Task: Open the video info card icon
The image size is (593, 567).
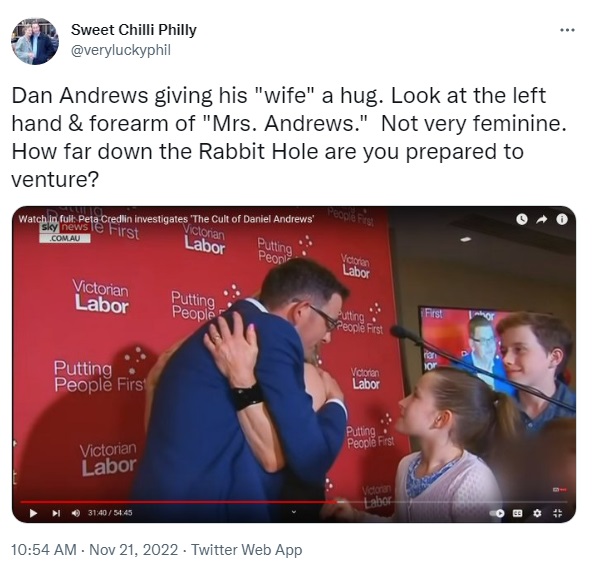Action: pos(562,219)
